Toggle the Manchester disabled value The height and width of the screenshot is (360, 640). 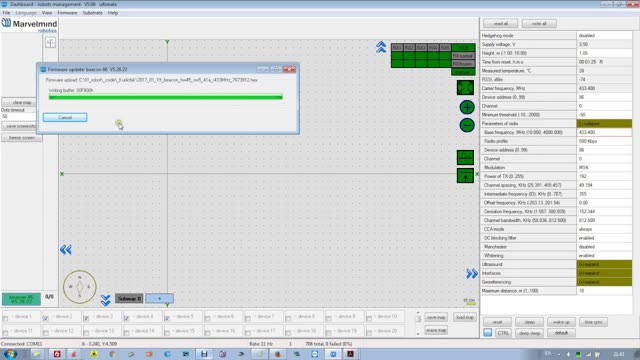[x=604, y=247]
